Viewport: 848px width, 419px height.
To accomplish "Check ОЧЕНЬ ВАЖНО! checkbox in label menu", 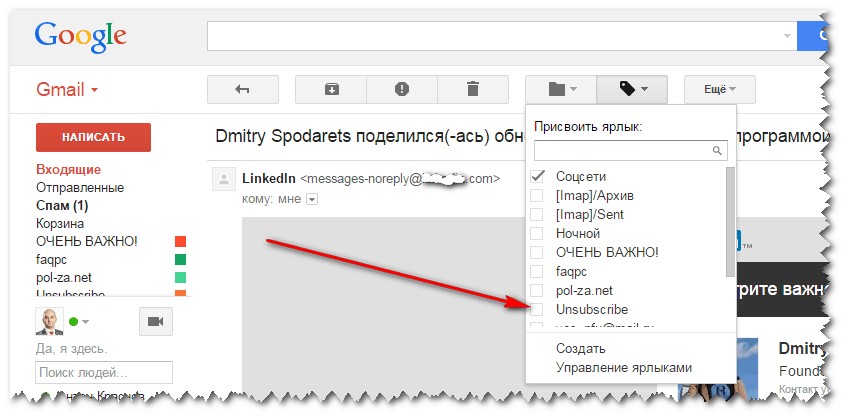I will pos(536,252).
